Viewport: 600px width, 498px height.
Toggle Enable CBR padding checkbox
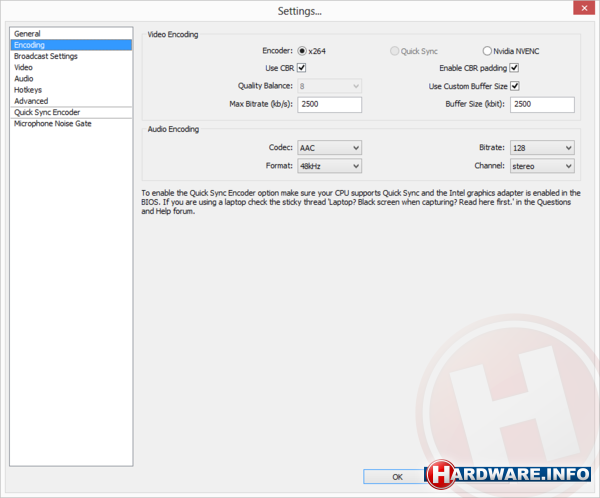pyautogui.click(x=514, y=68)
